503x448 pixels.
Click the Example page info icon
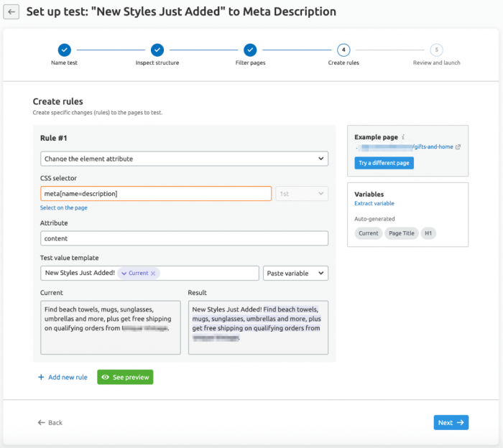pyautogui.click(x=403, y=137)
